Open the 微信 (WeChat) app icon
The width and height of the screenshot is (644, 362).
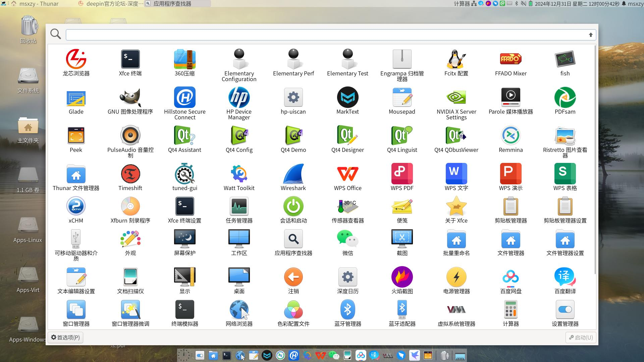(347, 239)
